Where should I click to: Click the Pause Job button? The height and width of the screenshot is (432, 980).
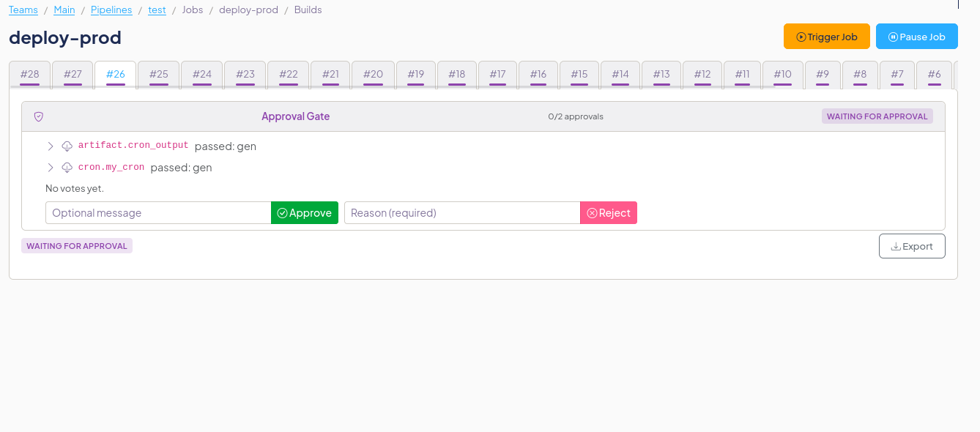[x=916, y=37]
